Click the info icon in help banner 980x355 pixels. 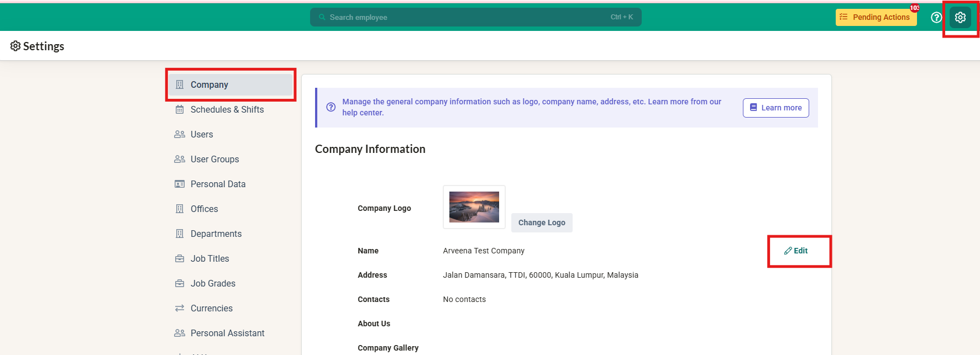[331, 107]
